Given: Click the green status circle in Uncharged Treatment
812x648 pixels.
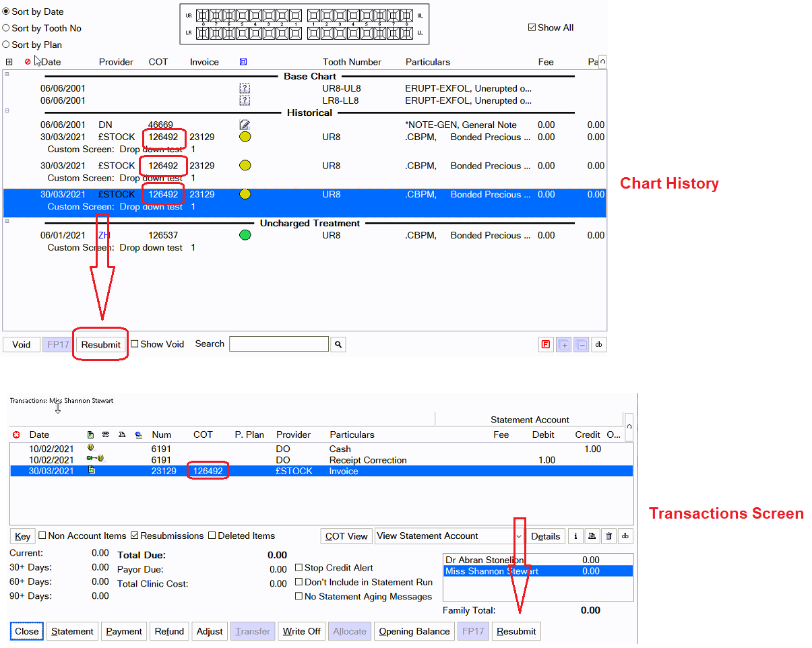Looking at the screenshot, I should click(x=245, y=235).
